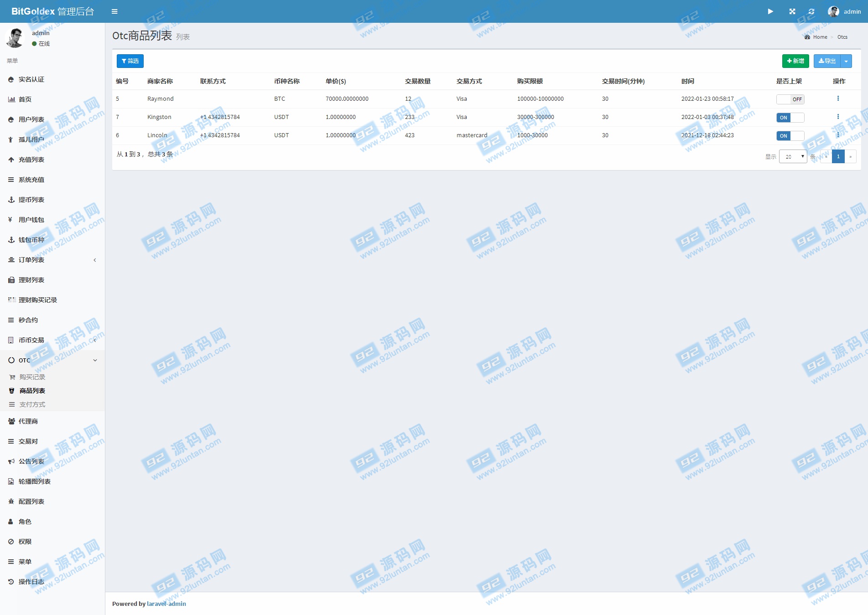
Task: Go to pagination page 1
Action: click(838, 157)
